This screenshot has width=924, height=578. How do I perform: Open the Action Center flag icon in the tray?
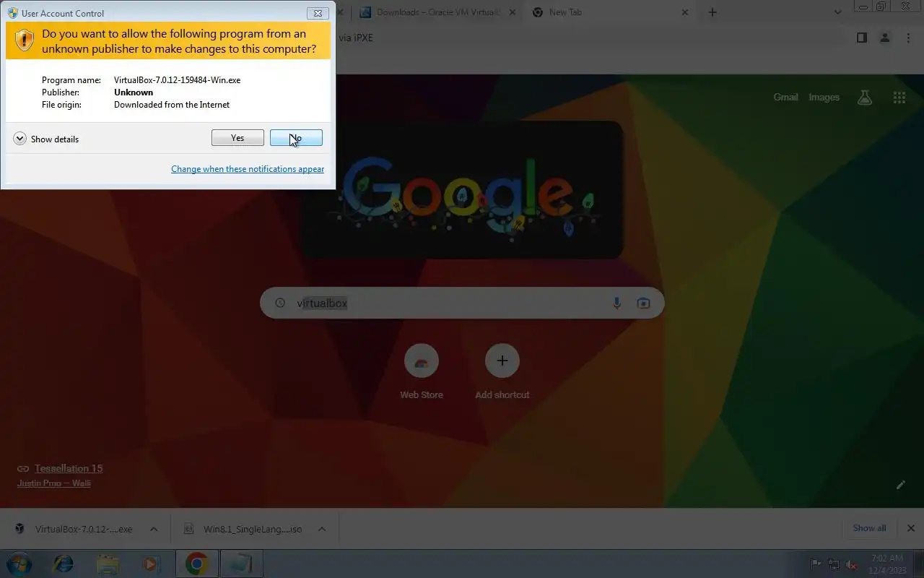tap(816, 564)
